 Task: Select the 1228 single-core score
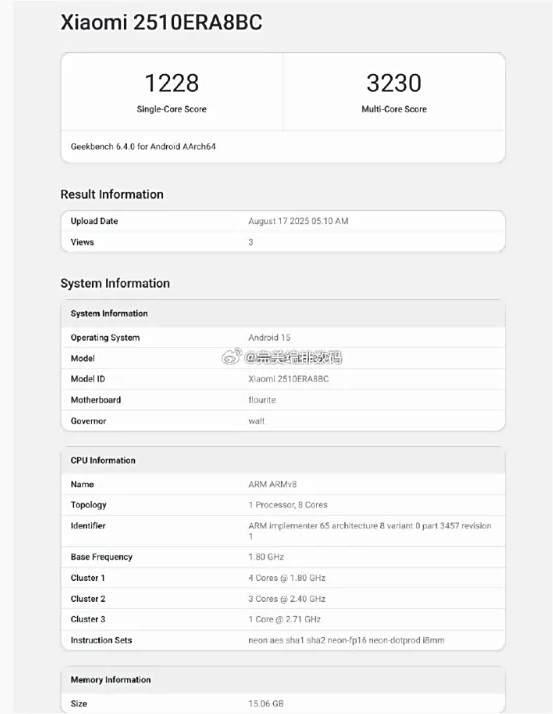[172, 83]
